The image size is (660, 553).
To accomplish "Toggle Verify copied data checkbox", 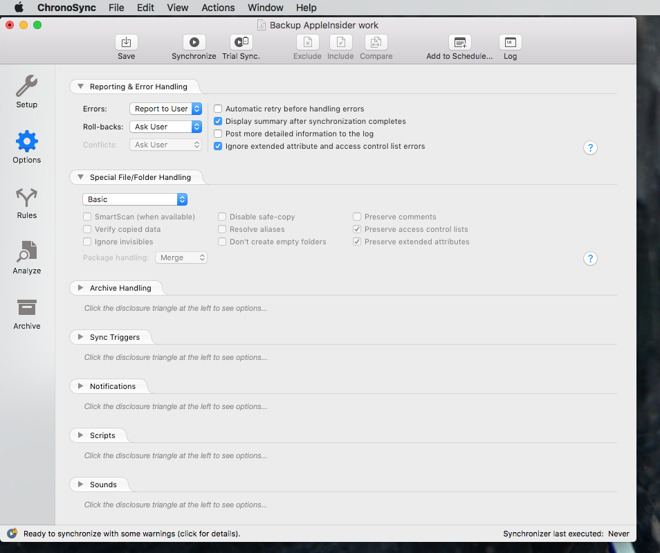I will [x=87, y=229].
